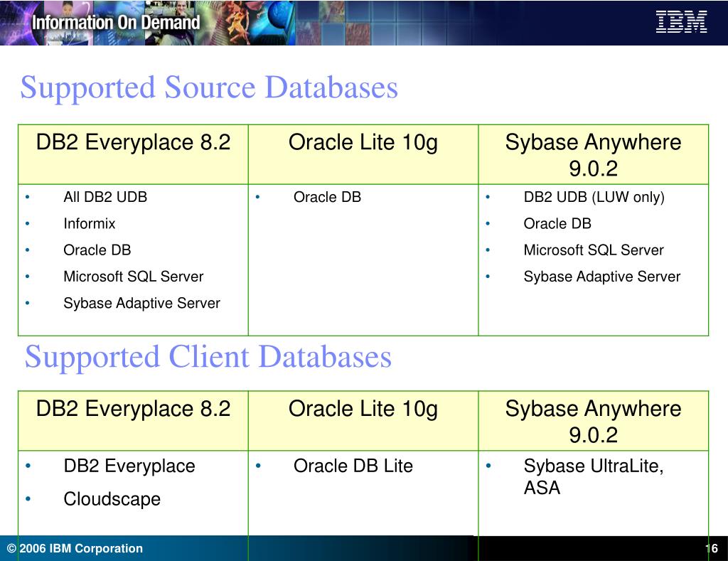728x561 pixels.
Task: Click 'Oracle DB' listed under source DB2 Everyplace
Action: point(97,250)
